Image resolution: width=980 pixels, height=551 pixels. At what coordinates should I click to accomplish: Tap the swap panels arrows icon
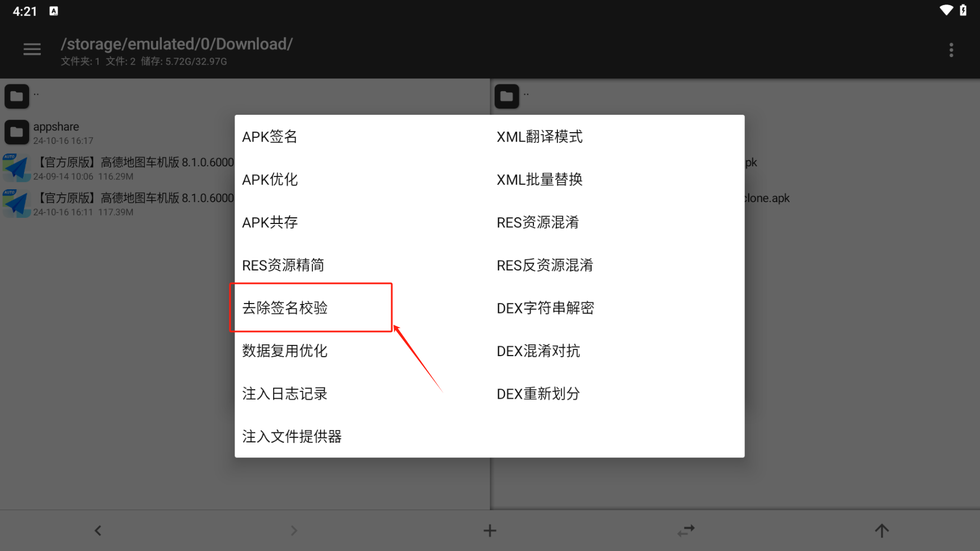pos(686,530)
